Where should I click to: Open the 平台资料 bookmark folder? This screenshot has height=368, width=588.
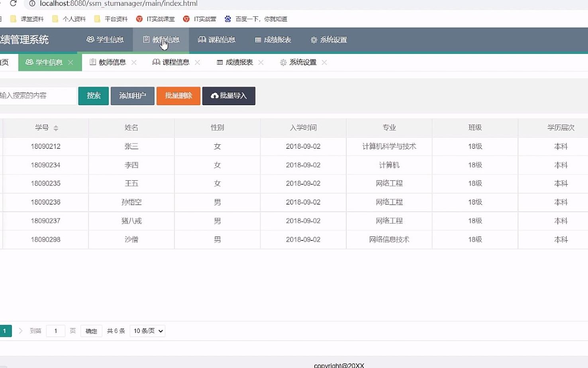[111, 19]
